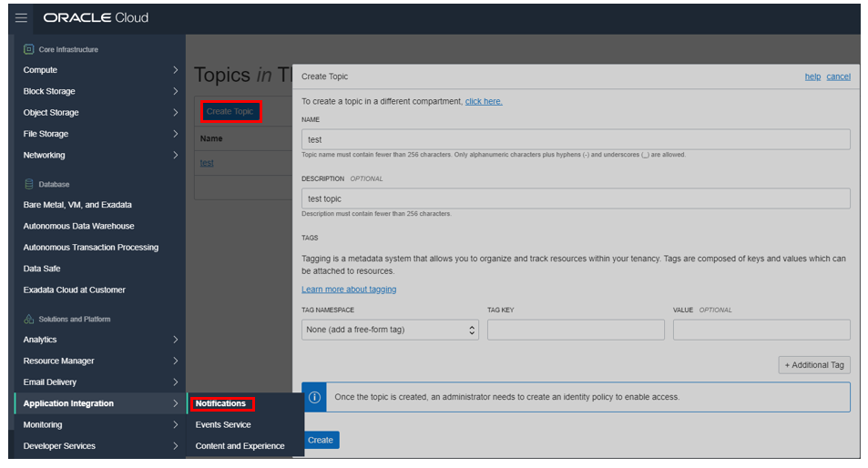
Task: Click the Core Infrastructure section icon
Action: (29, 49)
